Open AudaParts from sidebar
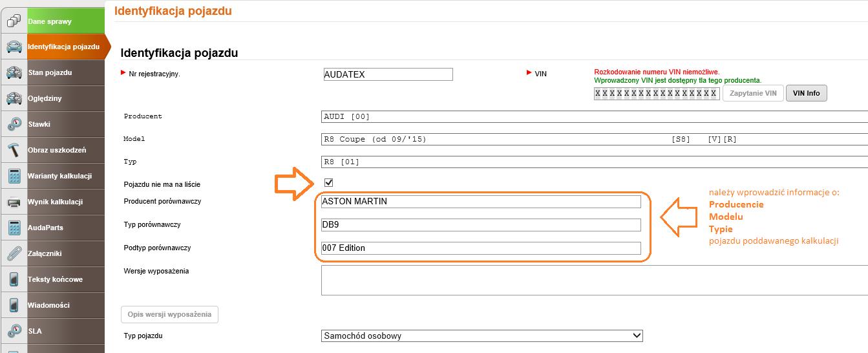Image resolution: width=868 pixels, height=353 pixels. [65, 228]
